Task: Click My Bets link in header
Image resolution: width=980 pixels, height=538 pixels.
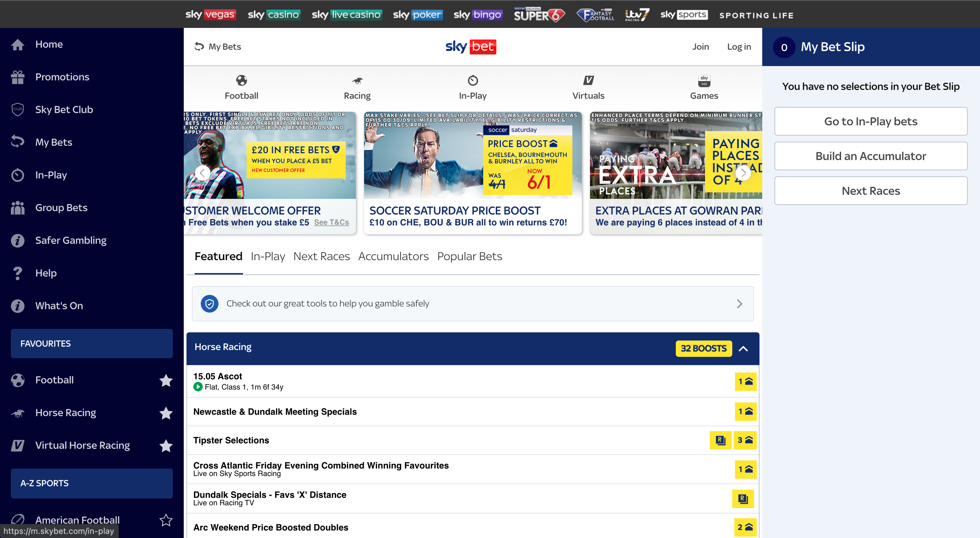Action: pos(218,47)
